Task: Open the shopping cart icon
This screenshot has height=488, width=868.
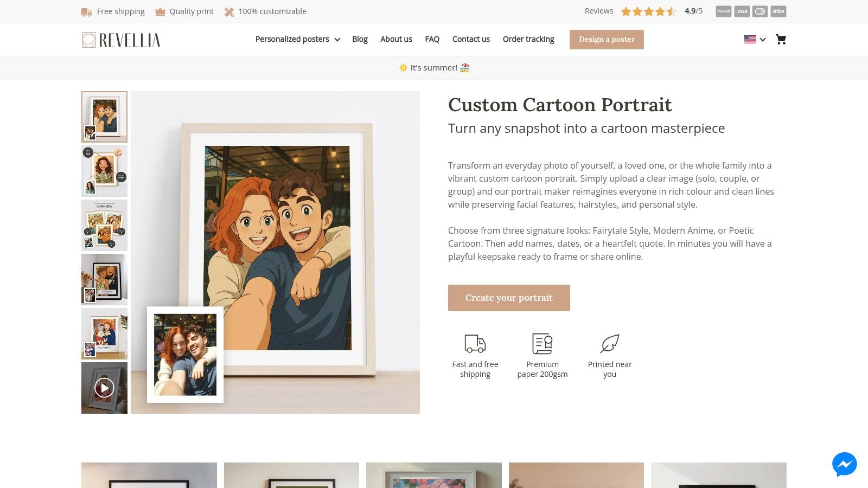Action: [x=781, y=39]
